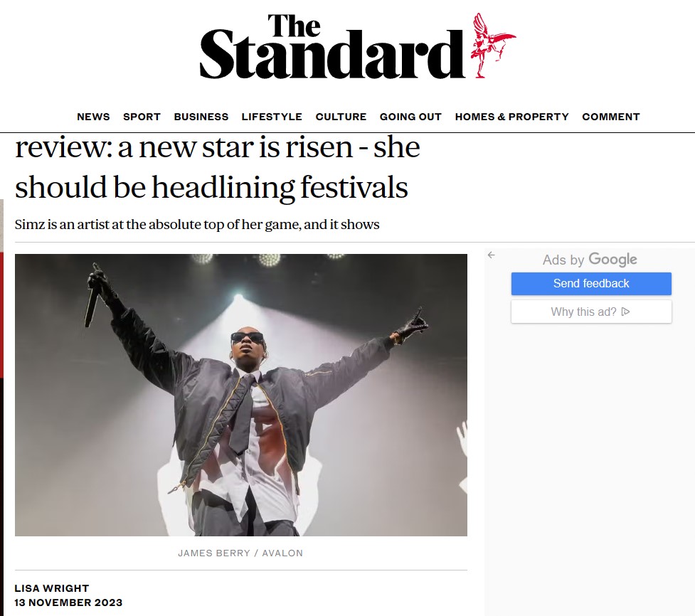Select the Culture menu item
695x616 pixels.
point(341,117)
